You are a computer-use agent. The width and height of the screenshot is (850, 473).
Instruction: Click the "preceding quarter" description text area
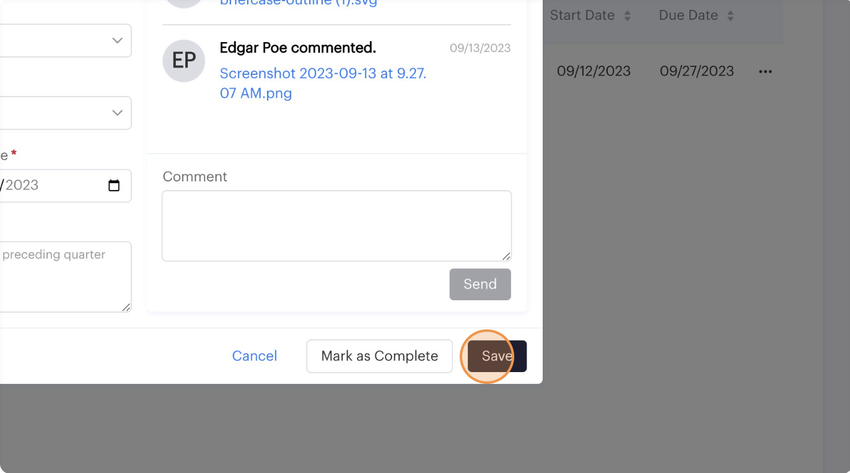point(60,275)
